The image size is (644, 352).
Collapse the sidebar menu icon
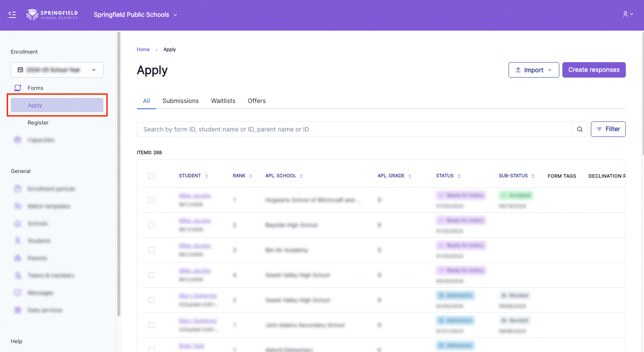click(x=12, y=14)
